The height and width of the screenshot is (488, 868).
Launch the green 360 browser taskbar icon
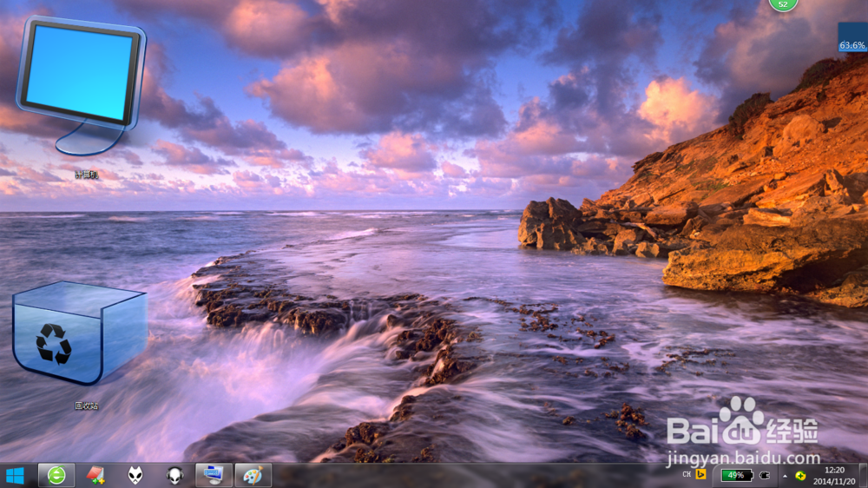pos(56,475)
